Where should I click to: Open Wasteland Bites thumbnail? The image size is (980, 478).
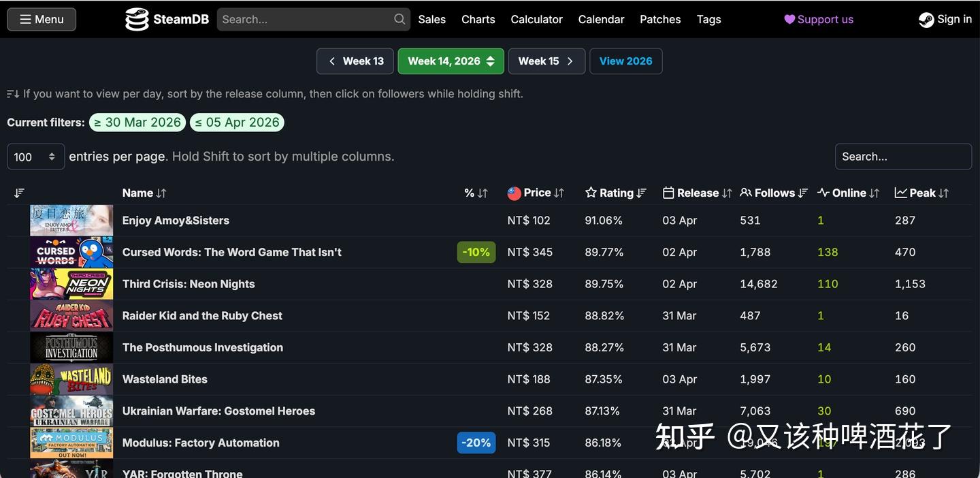(x=71, y=379)
